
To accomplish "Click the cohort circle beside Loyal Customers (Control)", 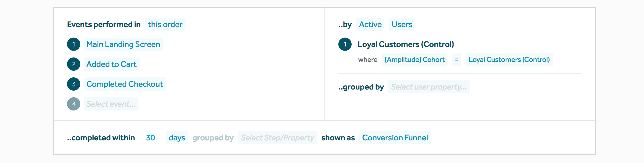I will (345, 44).
